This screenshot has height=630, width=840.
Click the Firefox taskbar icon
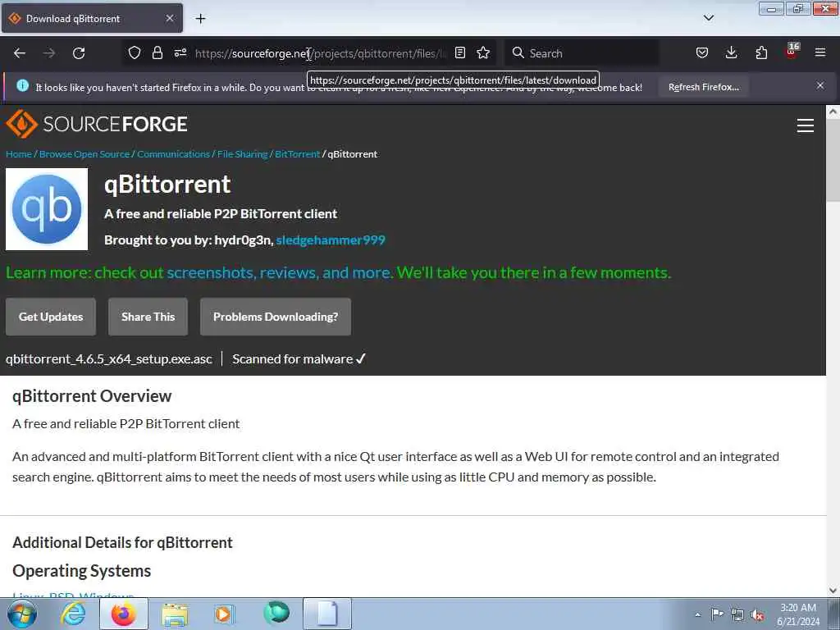click(x=123, y=614)
